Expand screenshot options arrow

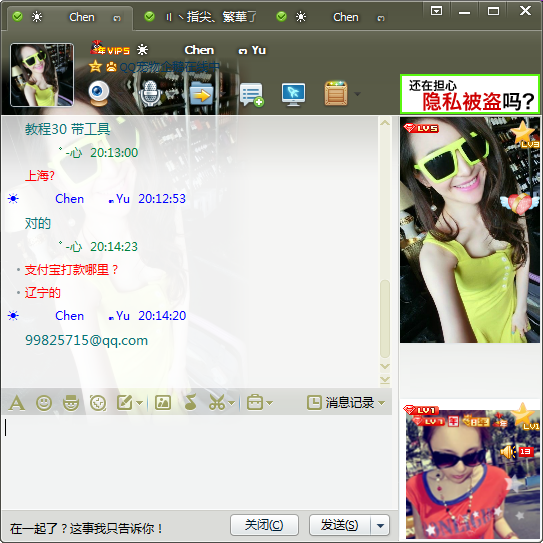point(232,403)
